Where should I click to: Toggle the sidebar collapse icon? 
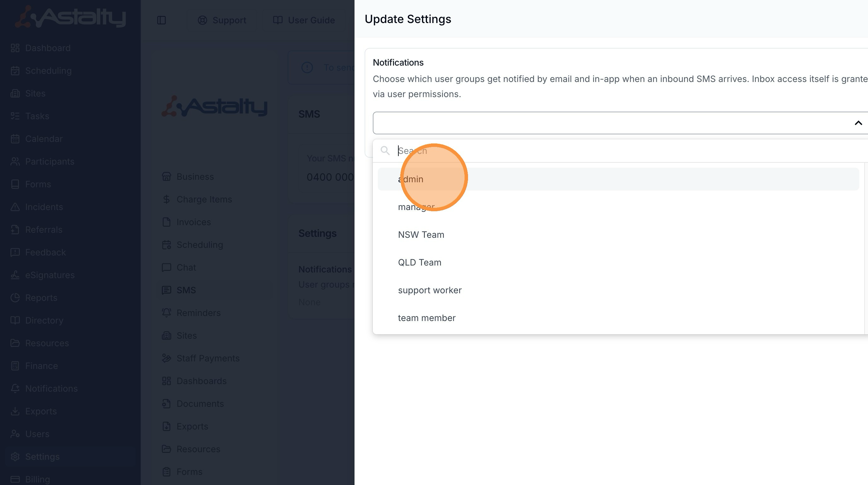161,20
